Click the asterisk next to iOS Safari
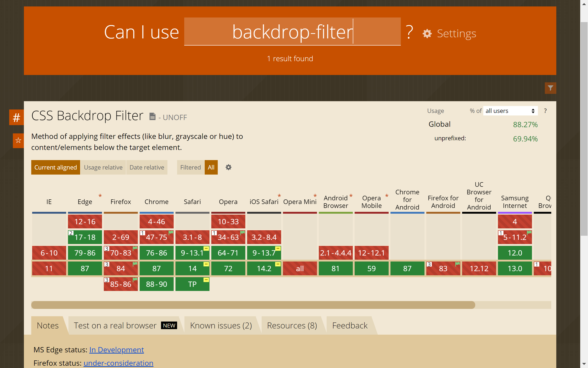The height and width of the screenshot is (368, 588). (279, 196)
